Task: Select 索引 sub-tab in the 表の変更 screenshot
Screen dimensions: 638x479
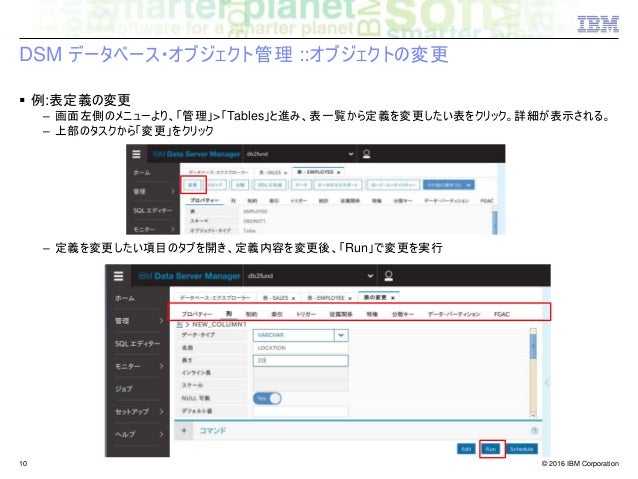Action: [277, 314]
